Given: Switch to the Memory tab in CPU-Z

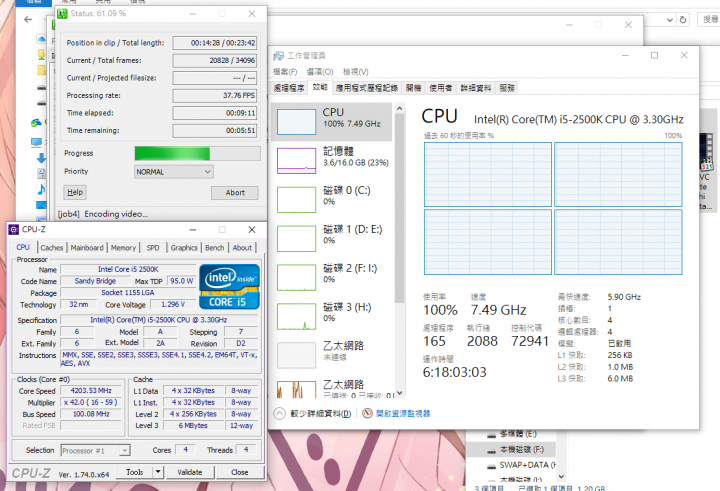Looking at the screenshot, I should coord(123,248).
